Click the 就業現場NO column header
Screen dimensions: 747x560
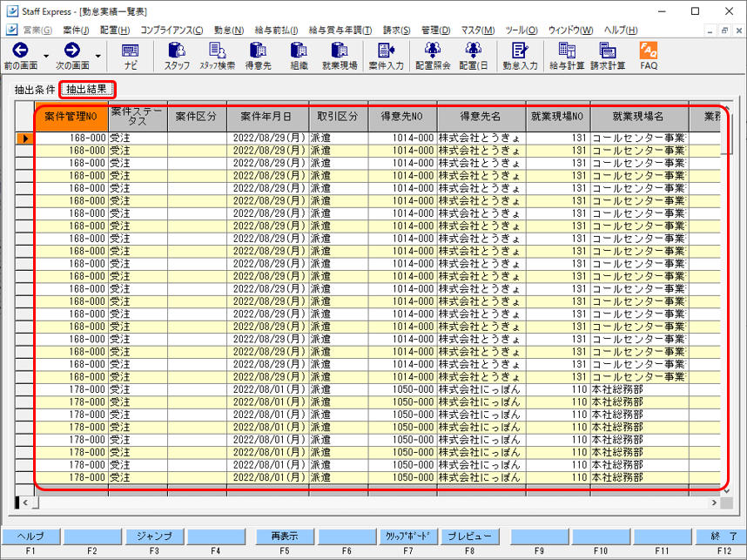[x=558, y=117]
